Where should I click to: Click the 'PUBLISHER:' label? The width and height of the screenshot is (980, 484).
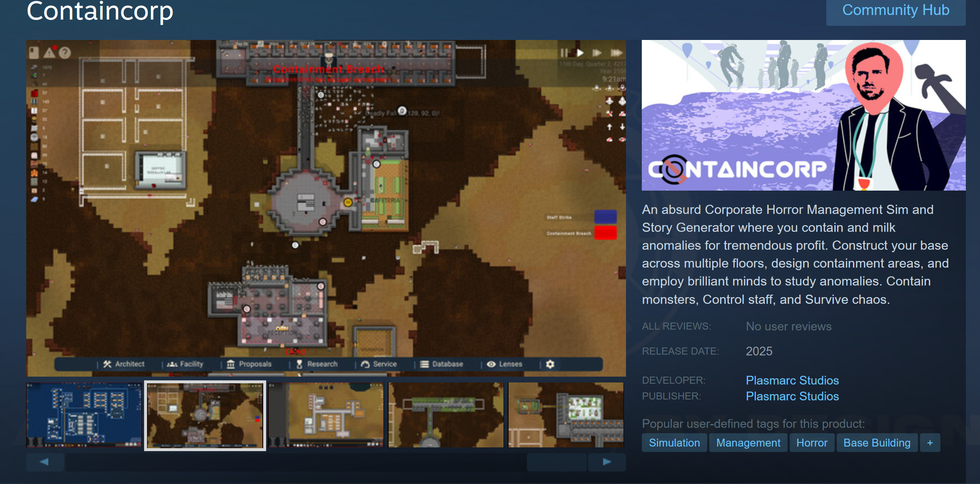(671, 396)
